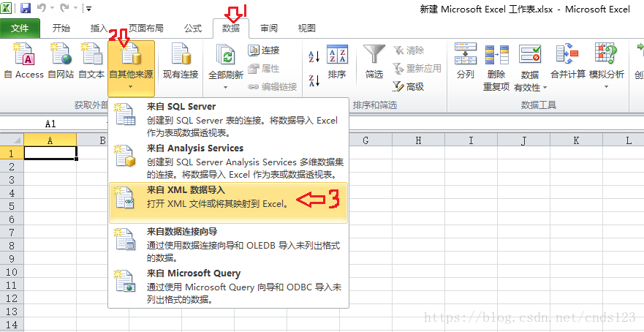Choose 来自 XML 数据导入 menu entry

coord(228,203)
